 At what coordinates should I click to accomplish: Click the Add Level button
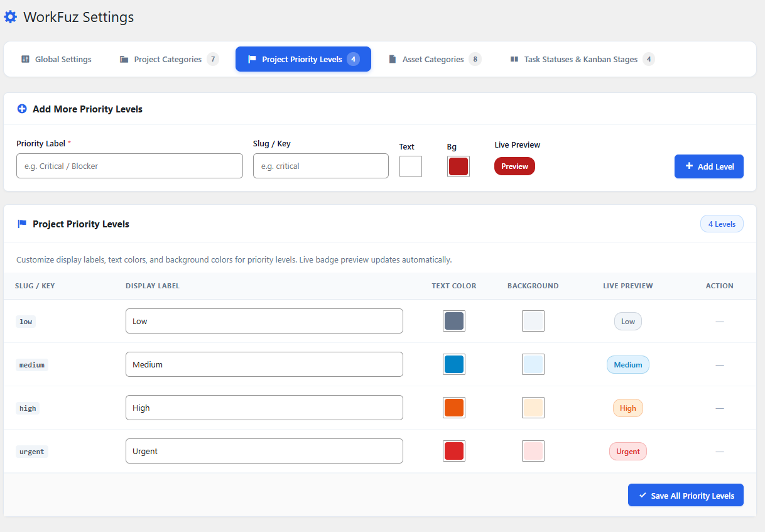point(709,166)
